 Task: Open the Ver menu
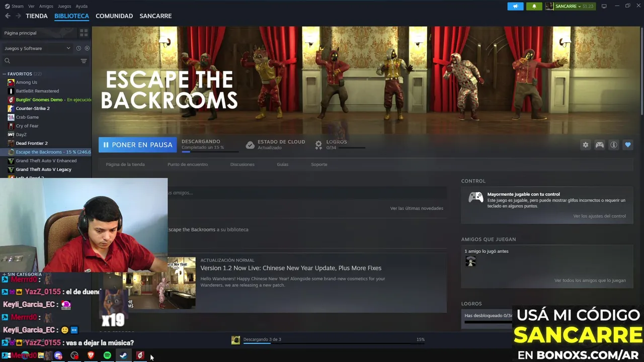[x=31, y=6]
